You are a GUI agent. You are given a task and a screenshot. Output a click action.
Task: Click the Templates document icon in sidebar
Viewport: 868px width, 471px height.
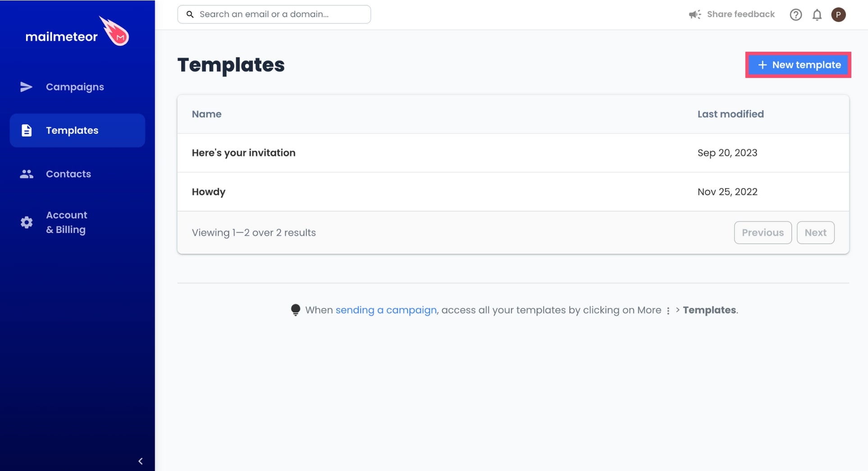27,130
